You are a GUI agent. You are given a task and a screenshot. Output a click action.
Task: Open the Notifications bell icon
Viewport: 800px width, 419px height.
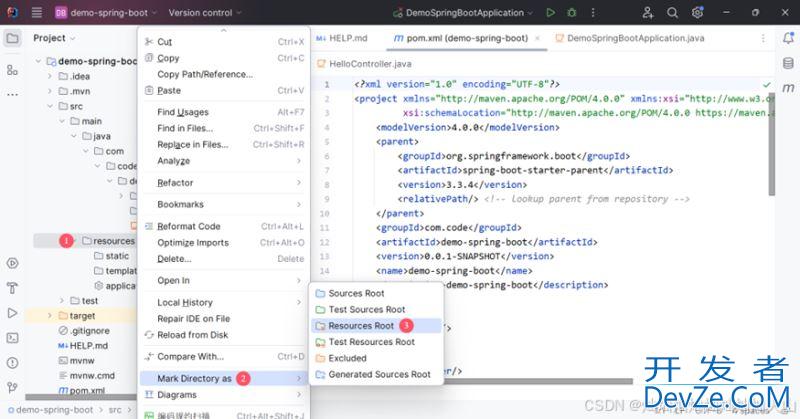788,38
